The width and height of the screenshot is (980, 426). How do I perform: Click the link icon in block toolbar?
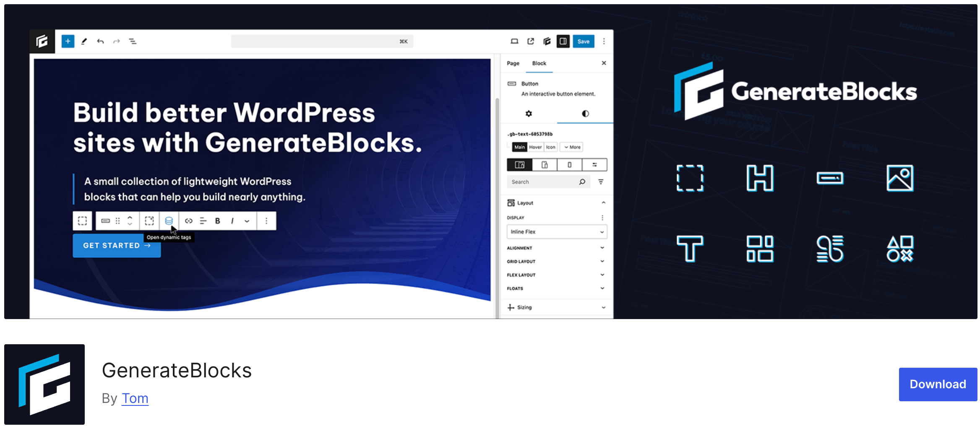(189, 221)
